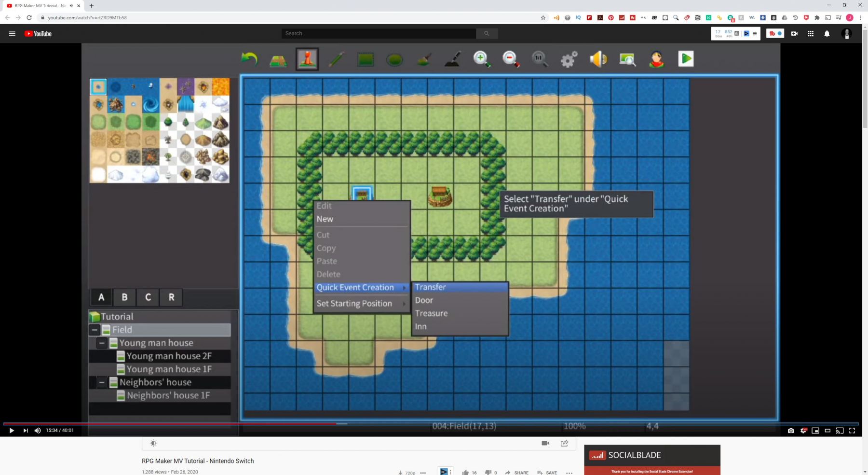The image size is (868, 475).
Task: Click the browser address bar URL
Action: pos(87,17)
